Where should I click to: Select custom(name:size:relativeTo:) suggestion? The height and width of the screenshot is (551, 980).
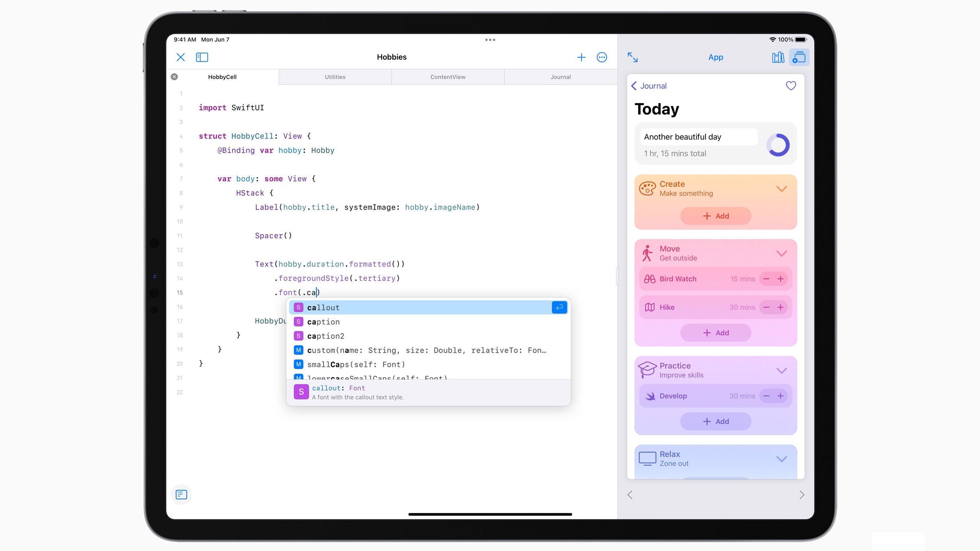[x=428, y=350]
